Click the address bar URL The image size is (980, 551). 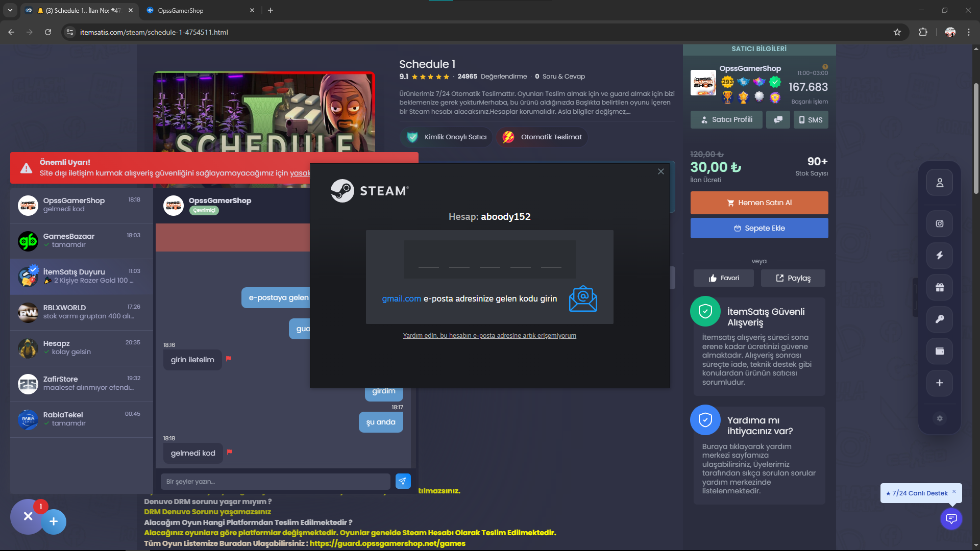point(154,32)
